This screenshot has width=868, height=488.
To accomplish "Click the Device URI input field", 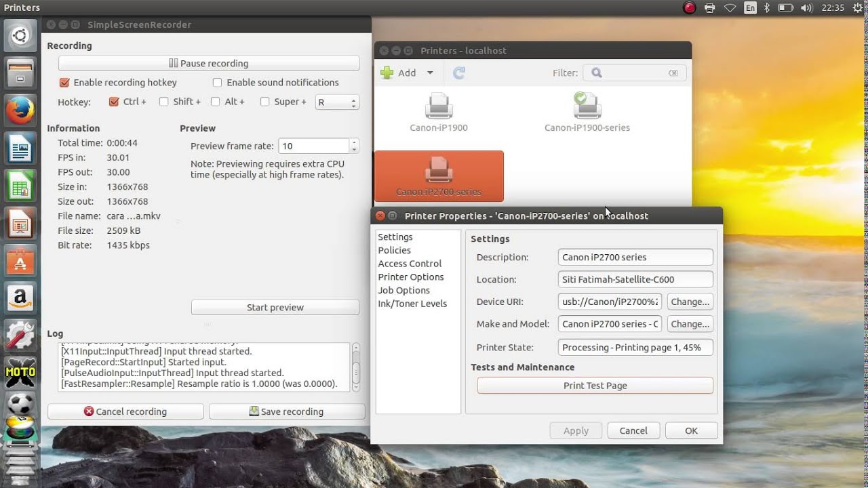I will coord(610,302).
